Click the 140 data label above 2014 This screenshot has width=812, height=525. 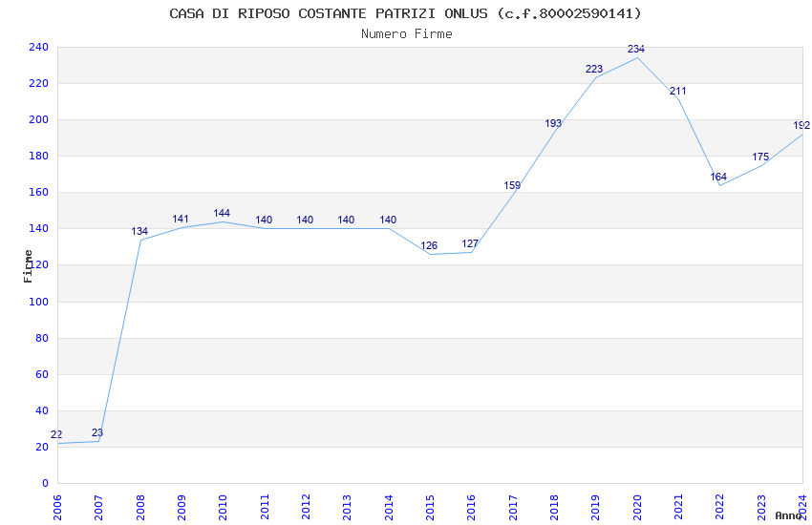click(x=388, y=220)
